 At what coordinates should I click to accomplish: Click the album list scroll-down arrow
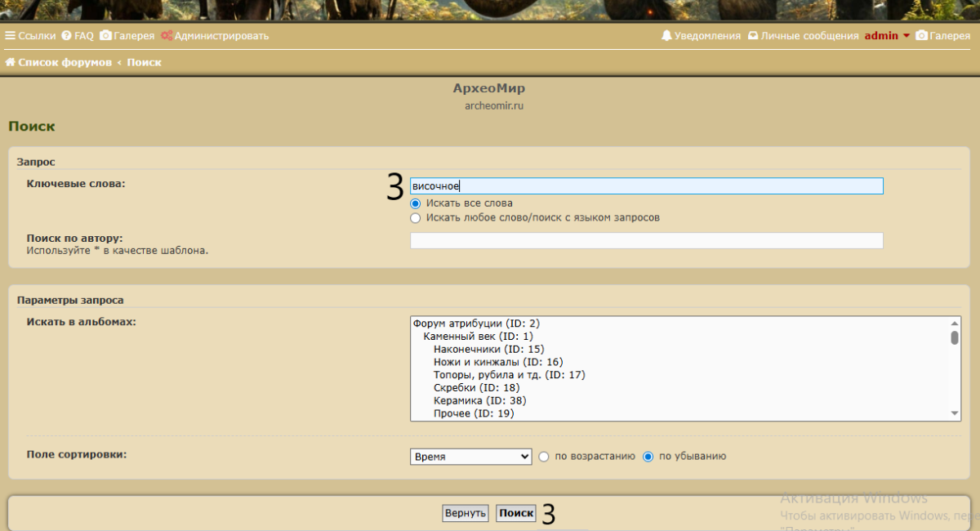pyautogui.click(x=955, y=414)
